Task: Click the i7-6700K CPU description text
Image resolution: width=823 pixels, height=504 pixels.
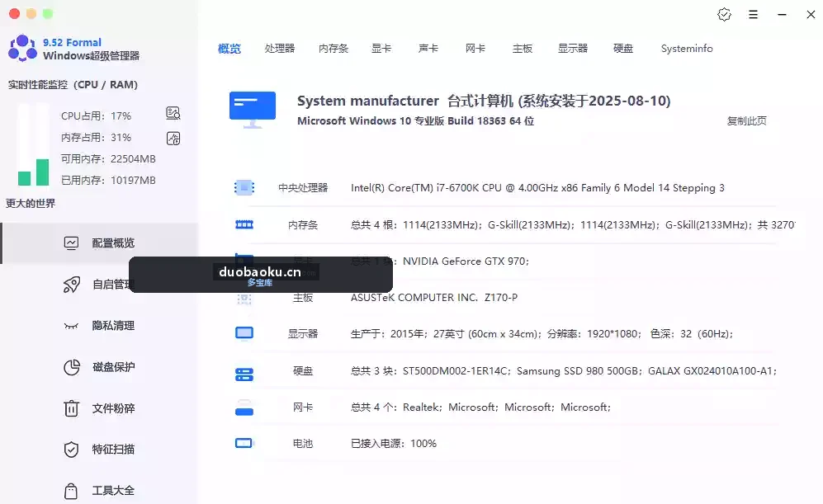Action: (x=537, y=188)
